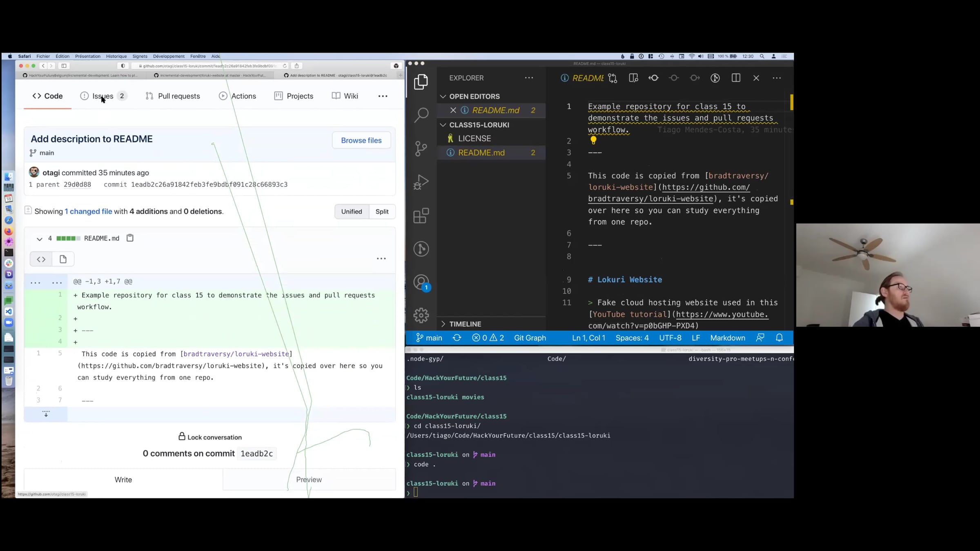Image resolution: width=980 pixels, height=551 pixels.
Task: Switch the comment box to Preview tab
Action: [x=309, y=480]
